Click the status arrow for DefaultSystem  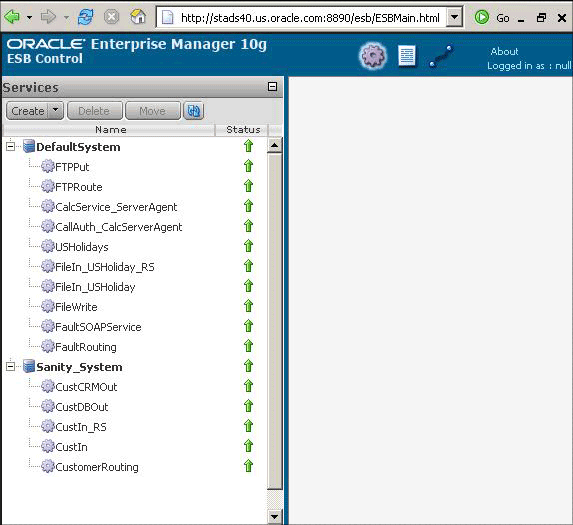tap(248, 146)
